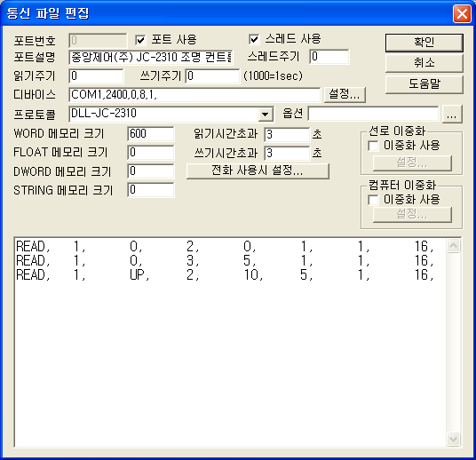Click the 포트설명 text field
The image size is (476, 460).
tap(151, 57)
